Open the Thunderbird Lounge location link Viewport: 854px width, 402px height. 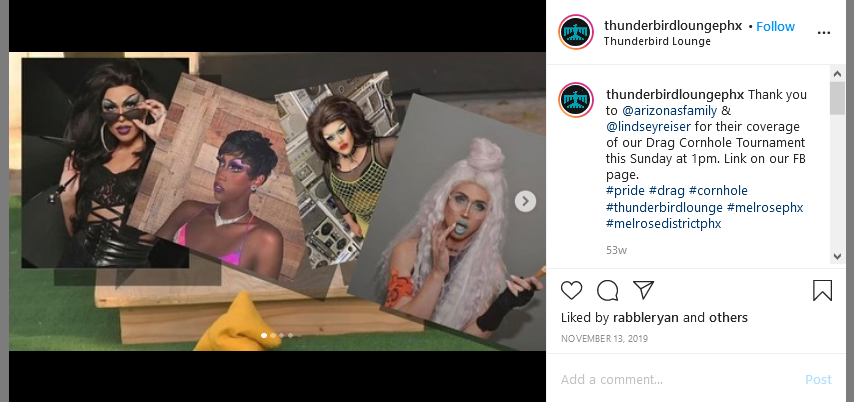(x=657, y=41)
